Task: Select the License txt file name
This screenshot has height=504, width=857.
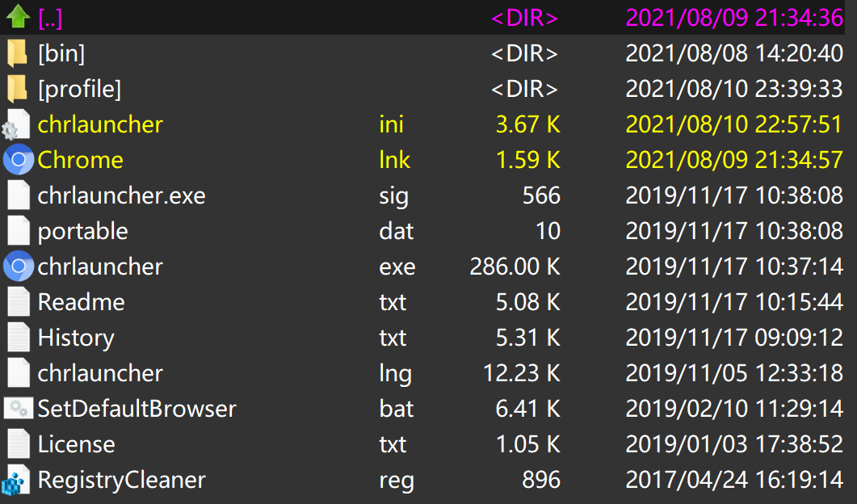Action: point(76,444)
